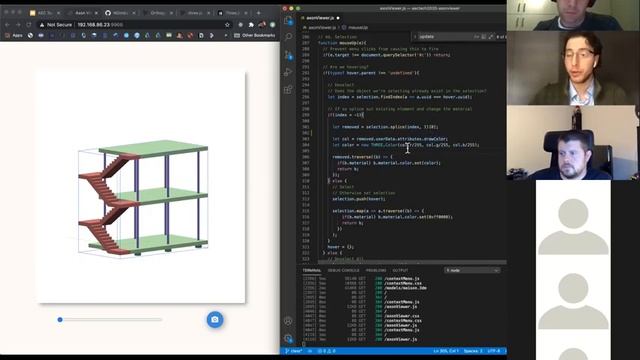The height and width of the screenshot is (360, 640).
Task: Select PROBLEMS panel tab
Action: point(376,270)
